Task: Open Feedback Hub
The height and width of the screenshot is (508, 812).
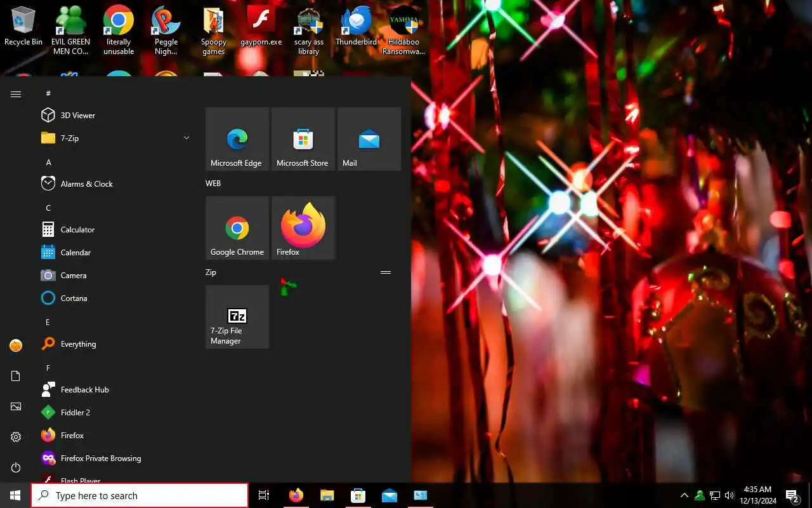Action: (x=114, y=389)
